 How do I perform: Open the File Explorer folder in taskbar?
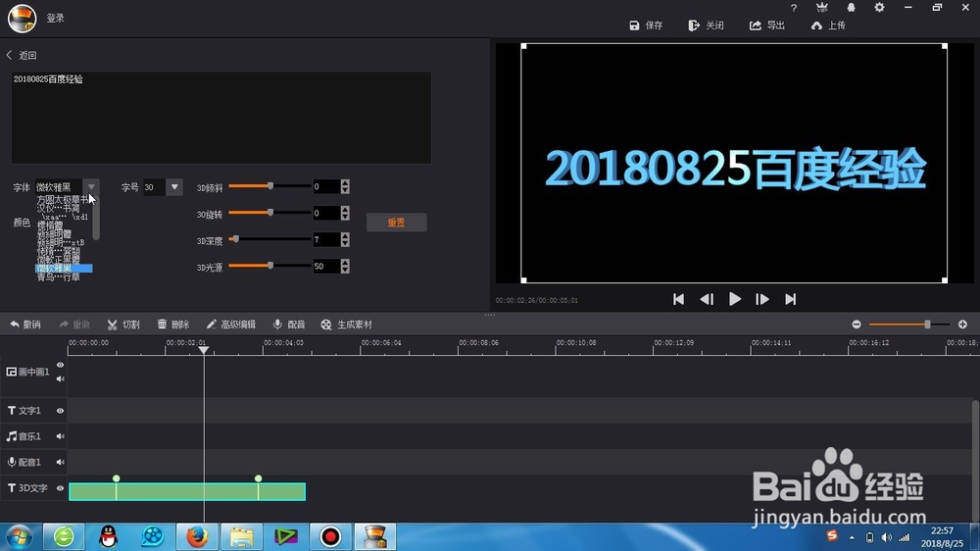click(x=241, y=536)
